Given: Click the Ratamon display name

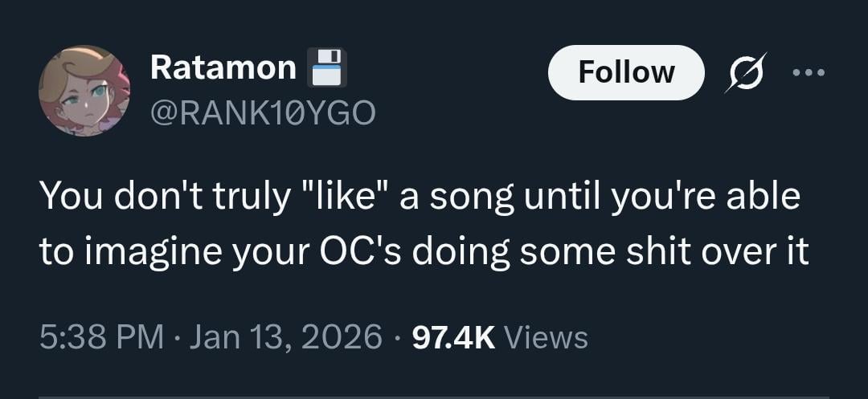Looking at the screenshot, I should click(x=223, y=68).
